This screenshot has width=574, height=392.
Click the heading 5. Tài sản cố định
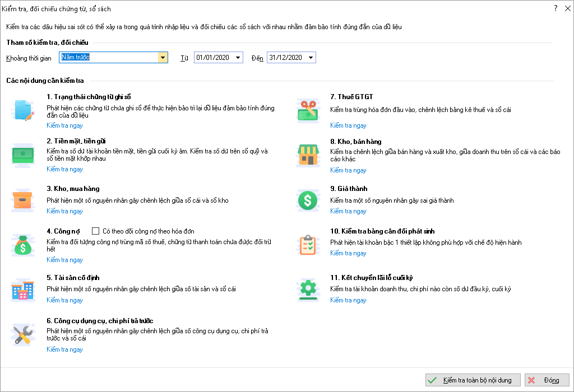[x=73, y=278]
